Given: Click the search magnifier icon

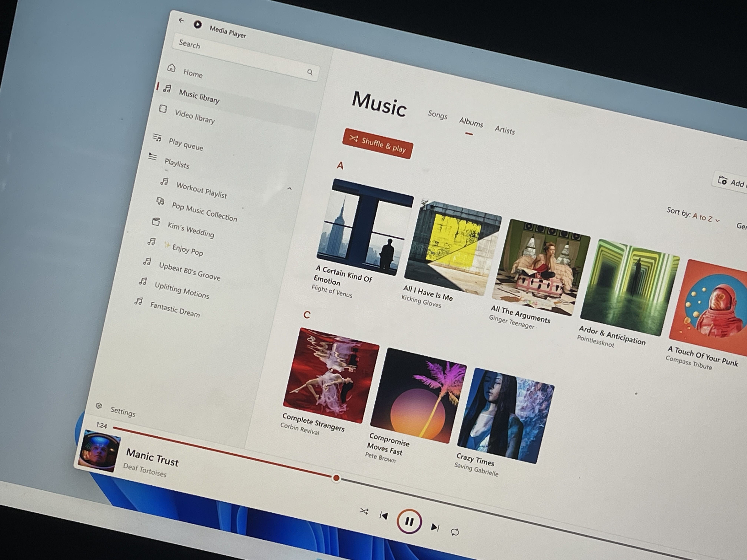Looking at the screenshot, I should pyautogui.click(x=310, y=72).
